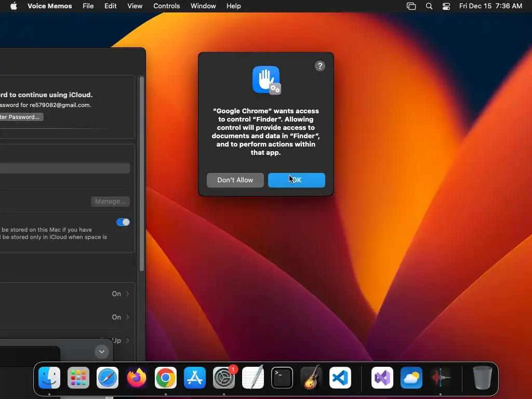532x399 pixels.
Task: Open the Apple menu
Action: (14, 6)
